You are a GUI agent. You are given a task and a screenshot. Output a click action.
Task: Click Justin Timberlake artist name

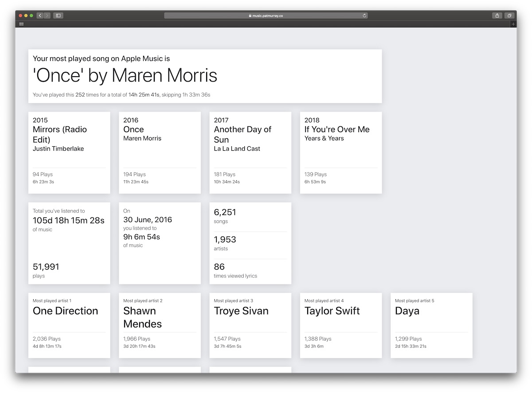pos(58,148)
